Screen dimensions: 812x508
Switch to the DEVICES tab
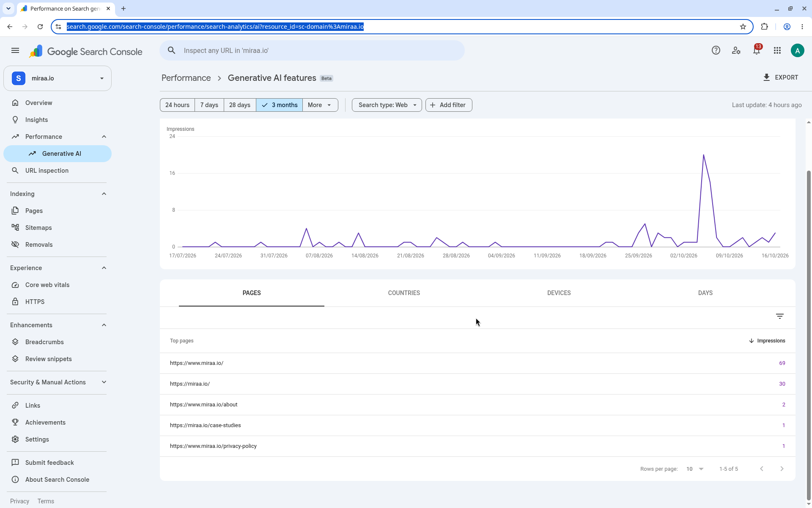point(559,293)
